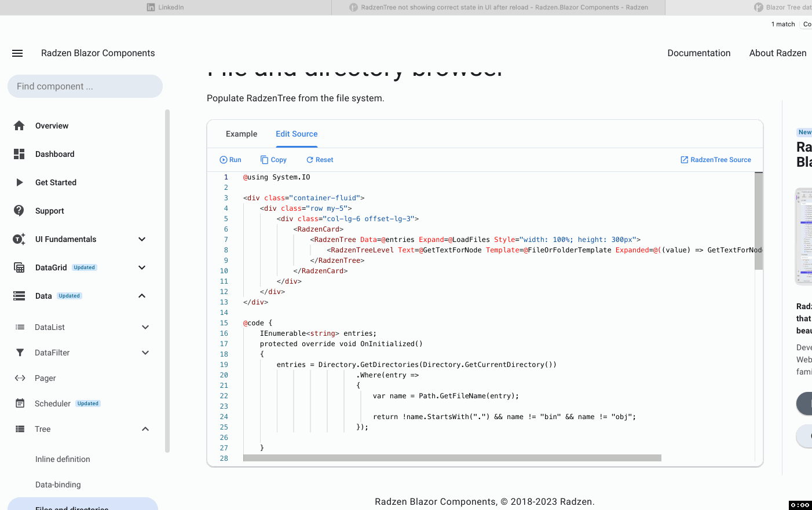Click the Support question mark icon

(x=19, y=211)
